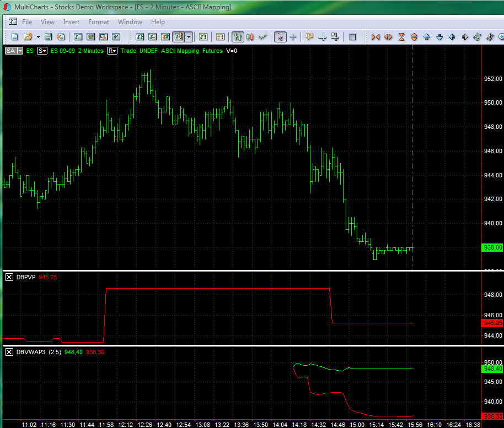Toggle the X box beside DBVWAP3
Image resolution: width=504 pixels, height=428 pixels.
point(9,352)
